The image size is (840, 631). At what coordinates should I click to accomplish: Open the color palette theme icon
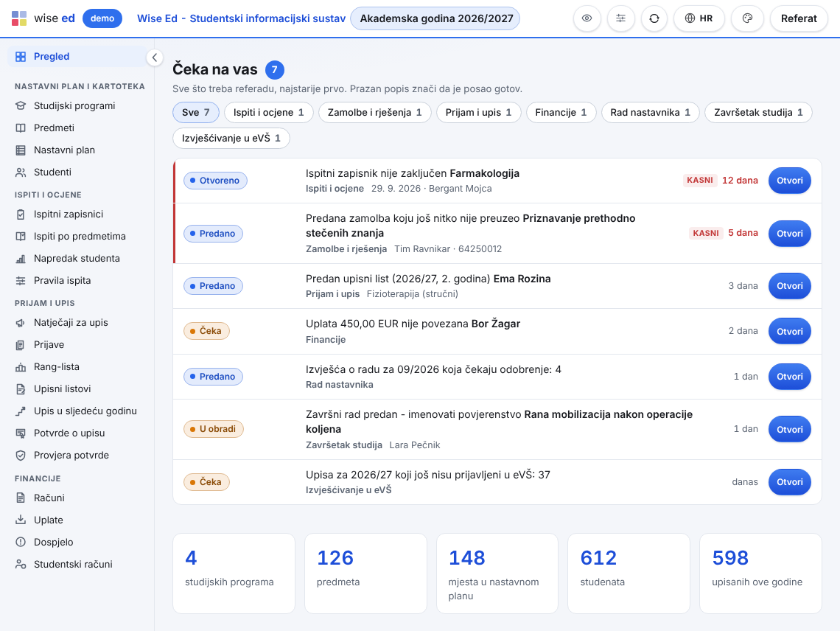(x=747, y=18)
